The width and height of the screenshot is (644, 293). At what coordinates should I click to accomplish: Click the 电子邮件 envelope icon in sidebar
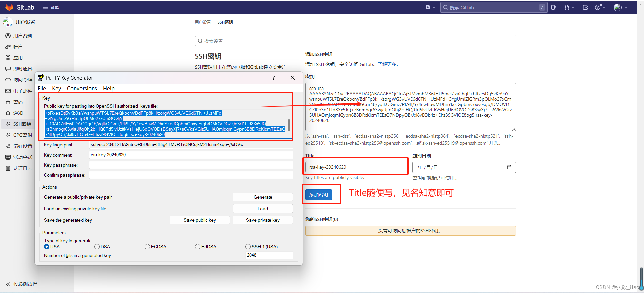8,91
